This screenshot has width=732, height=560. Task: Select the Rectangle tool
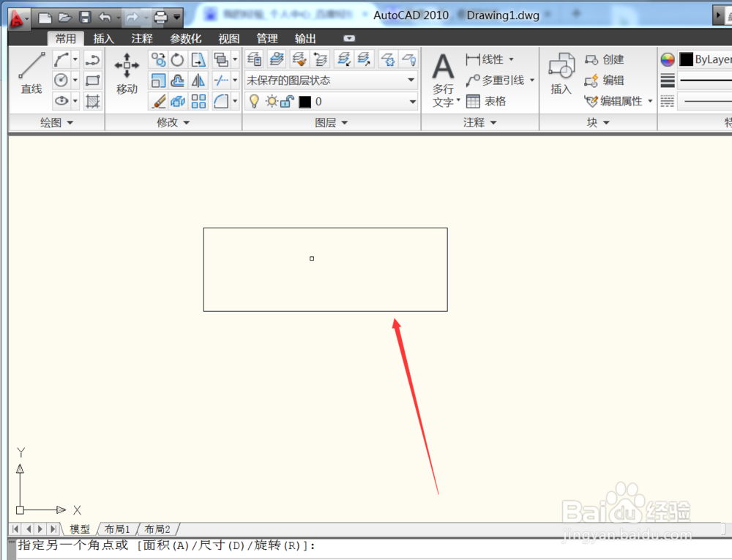[x=92, y=81]
